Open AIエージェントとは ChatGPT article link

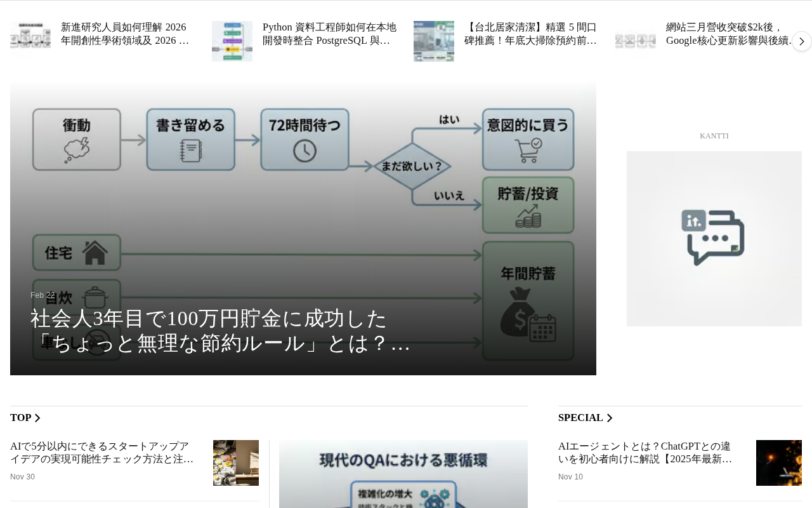646,453
